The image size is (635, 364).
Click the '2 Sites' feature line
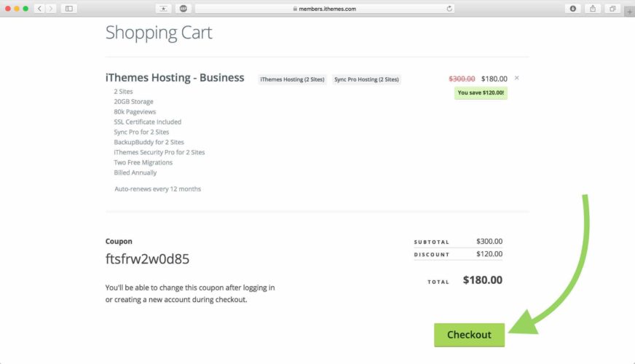coord(123,92)
